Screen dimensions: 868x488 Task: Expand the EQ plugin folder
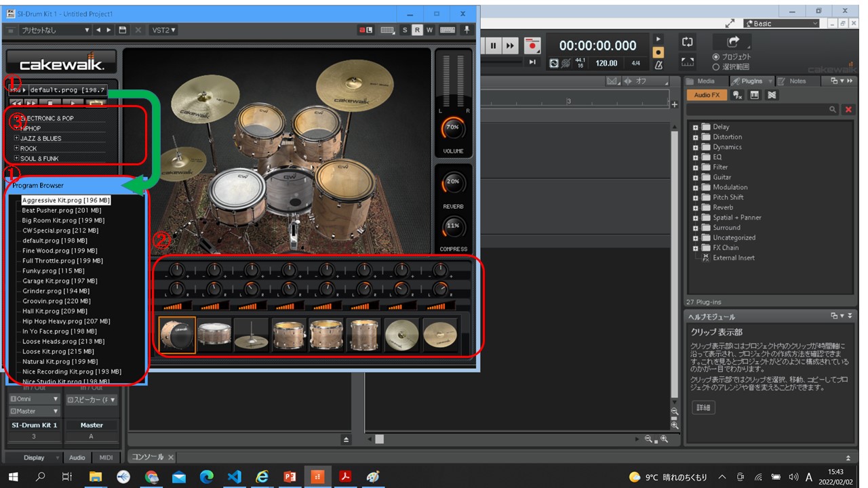coord(696,158)
